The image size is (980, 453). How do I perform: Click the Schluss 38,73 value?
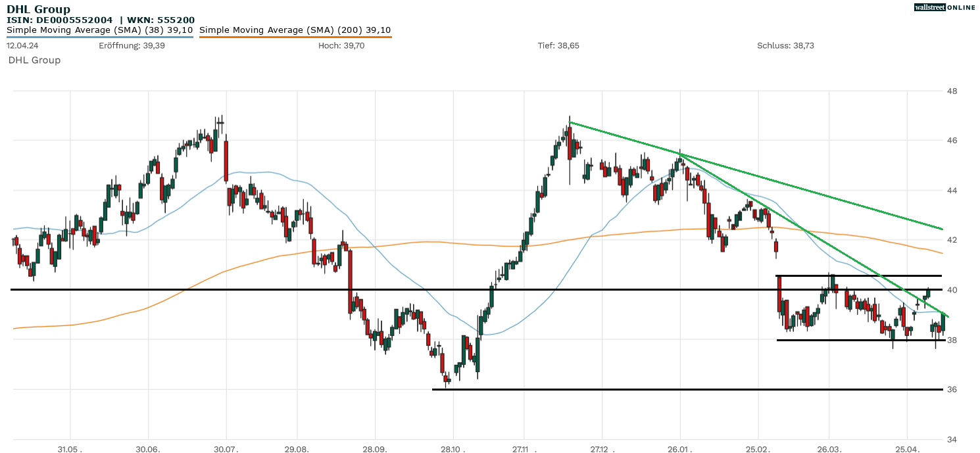(785, 46)
